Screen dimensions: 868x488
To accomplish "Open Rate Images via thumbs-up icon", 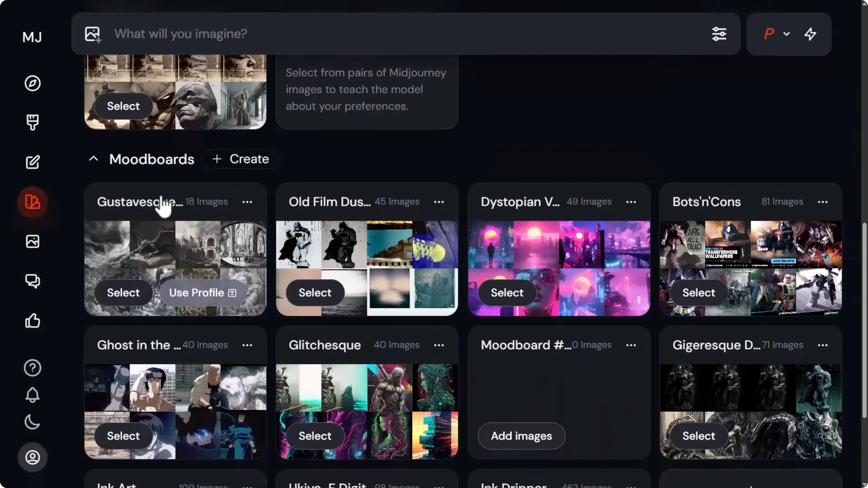I will click(32, 321).
